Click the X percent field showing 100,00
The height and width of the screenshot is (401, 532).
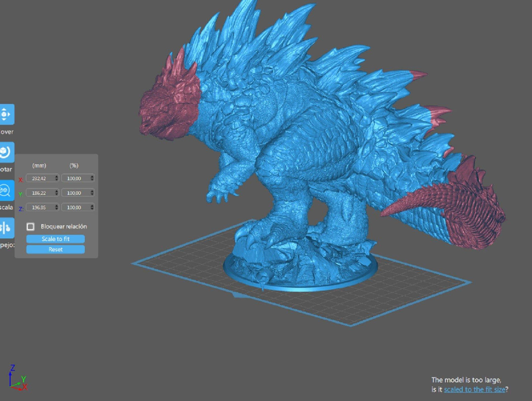pos(75,178)
